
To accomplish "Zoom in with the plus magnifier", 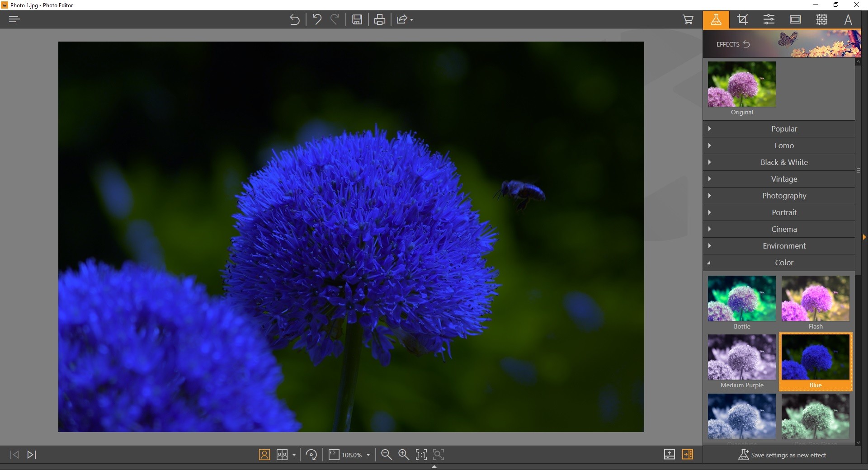I will (404, 455).
